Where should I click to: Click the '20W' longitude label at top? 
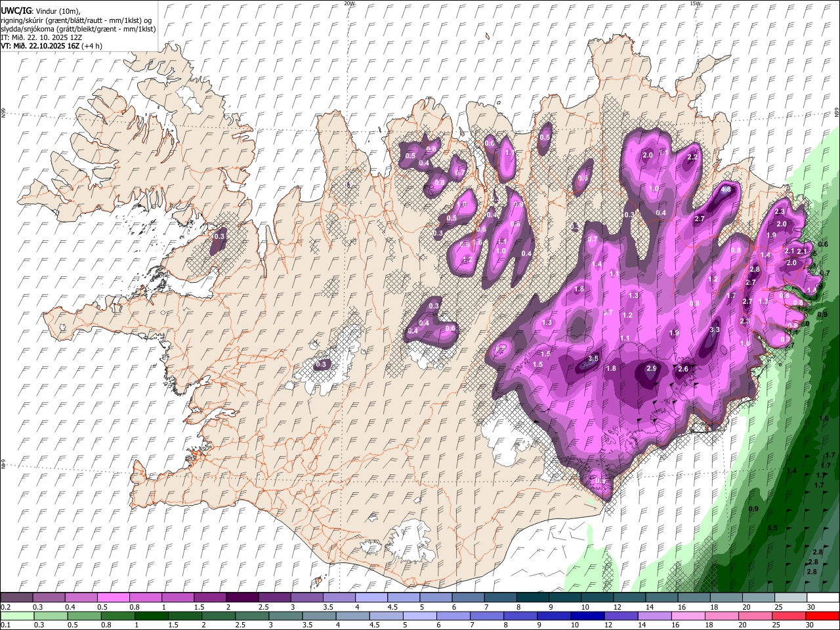tap(350, 3)
